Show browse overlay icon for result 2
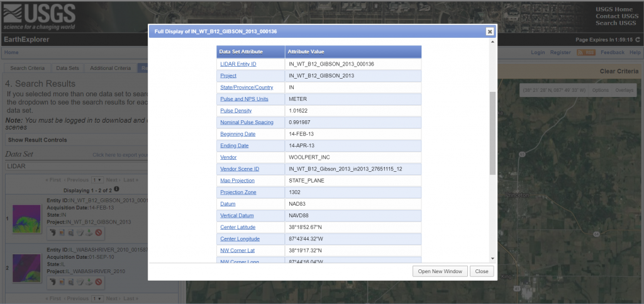644x304 pixels. pos(62,282)
